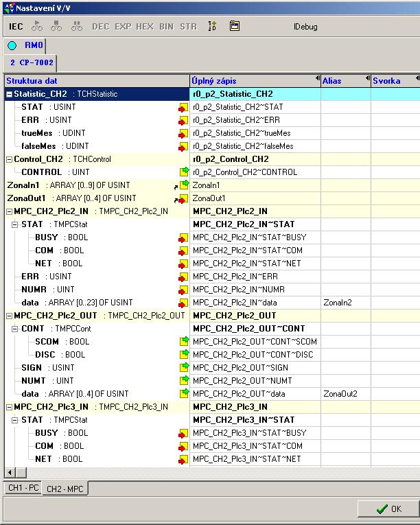Click green arrow icon on CONTROL row
The width and height of the screenshot is (420, 525).
[184, 172]
